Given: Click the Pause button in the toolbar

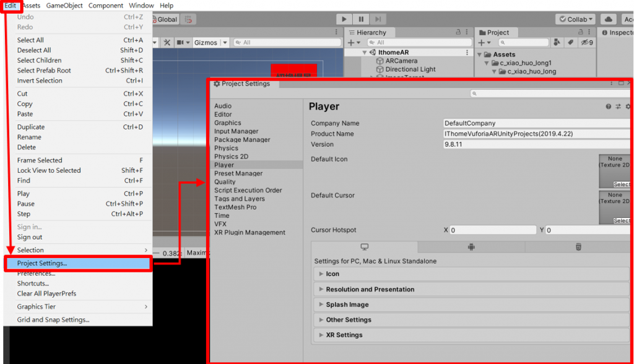Looking at the screenshot, I should tap(361, 19).
